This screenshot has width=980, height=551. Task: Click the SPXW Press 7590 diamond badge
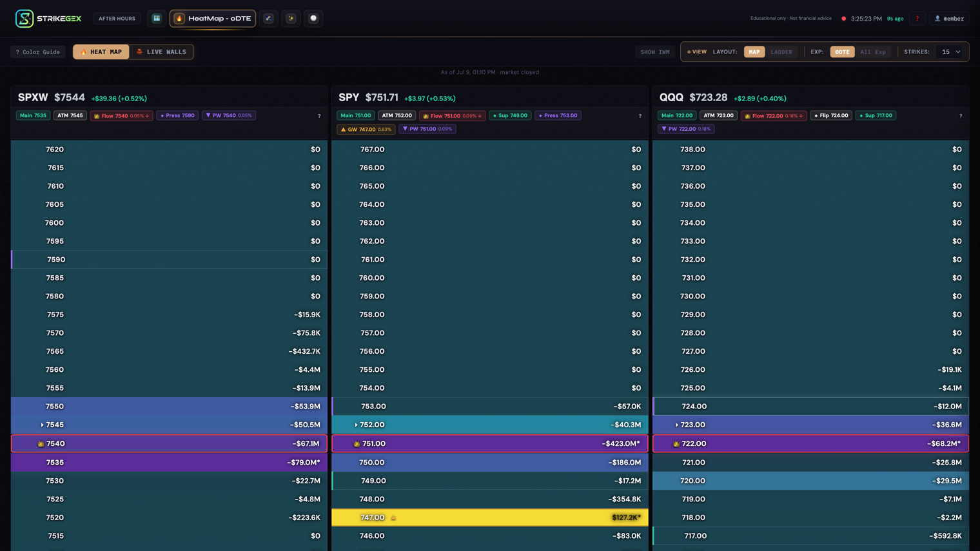pyautogui.click(x=177, y=116)
